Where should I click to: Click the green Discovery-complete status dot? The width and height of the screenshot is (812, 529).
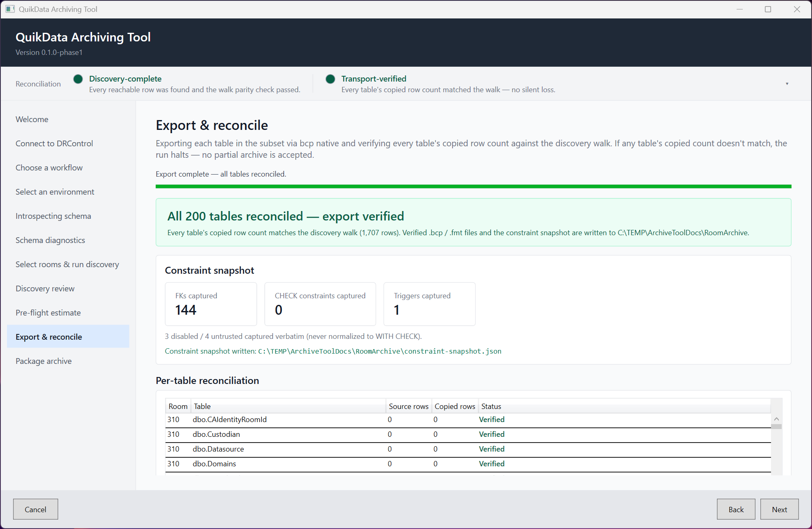pos(78,79)
